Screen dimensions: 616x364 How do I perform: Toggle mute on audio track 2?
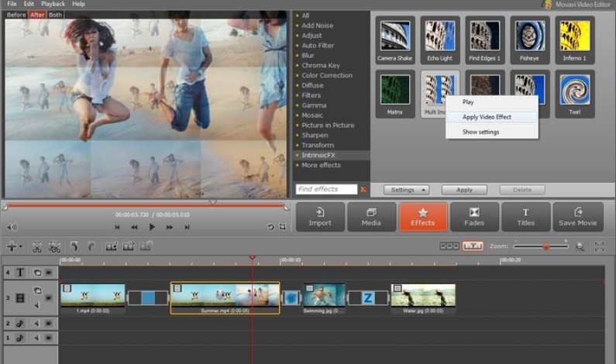(x=36, y=323)
